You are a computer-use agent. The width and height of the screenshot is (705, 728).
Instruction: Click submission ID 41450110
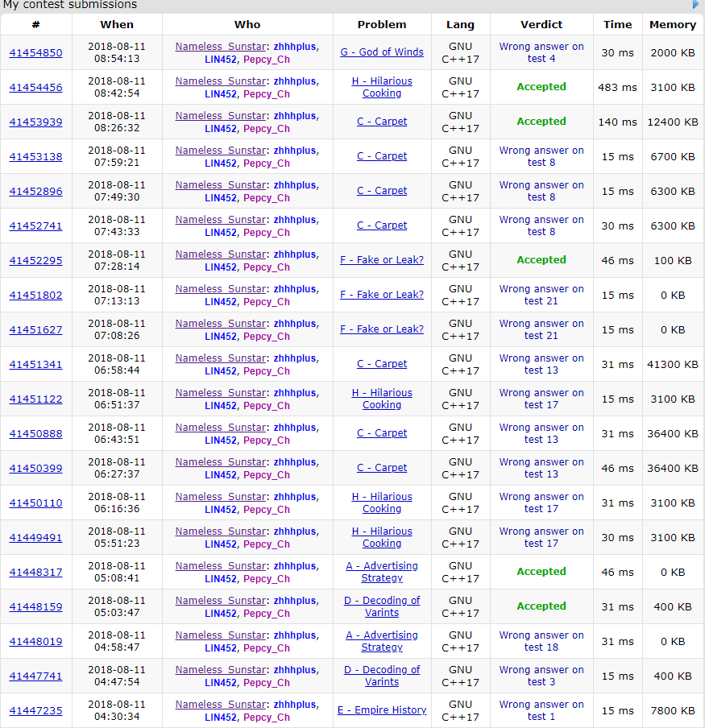[35, 503]
